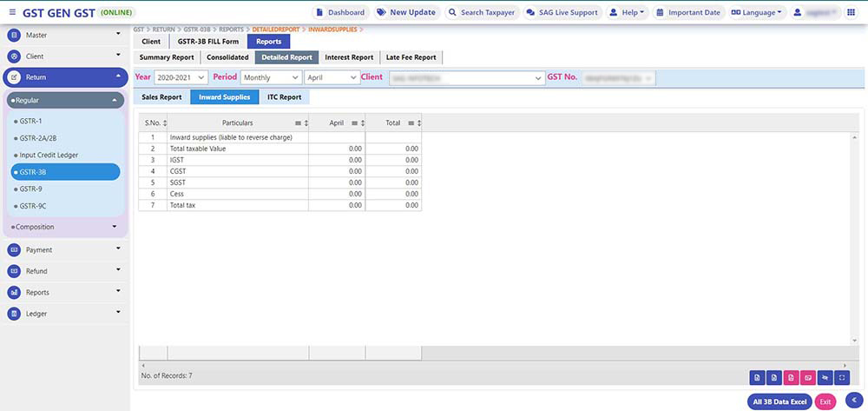Open the Year dropdown showing 2020-2021
Image resolution: width=868 pixels, height=411 pixels.
[181, 77]
